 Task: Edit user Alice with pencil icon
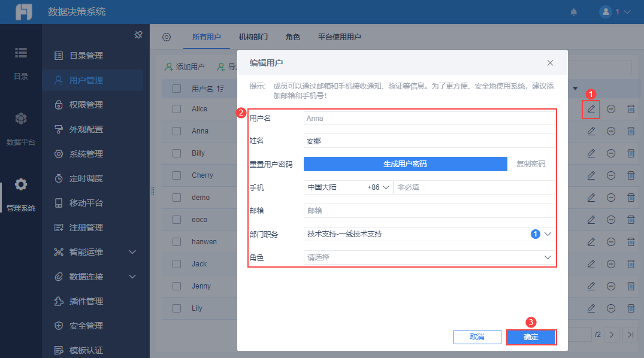click(591, 109)
